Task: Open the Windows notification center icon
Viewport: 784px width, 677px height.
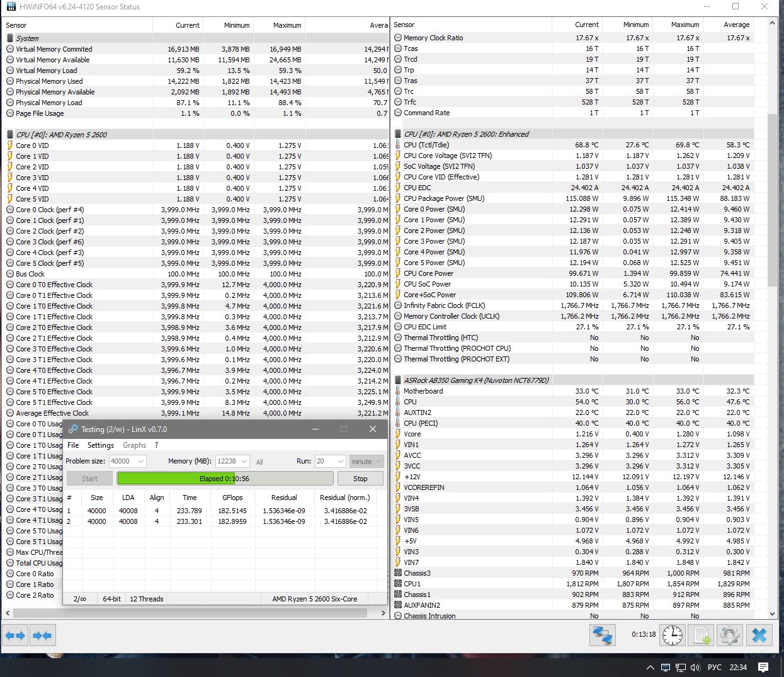Action: point(763,668)
